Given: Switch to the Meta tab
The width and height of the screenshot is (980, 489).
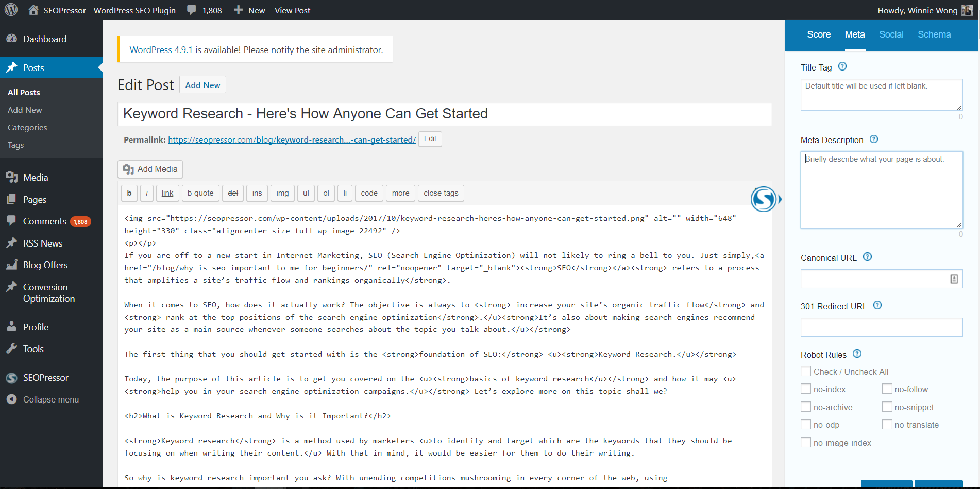Looking at the screenshot, I should tap(855, 34).
